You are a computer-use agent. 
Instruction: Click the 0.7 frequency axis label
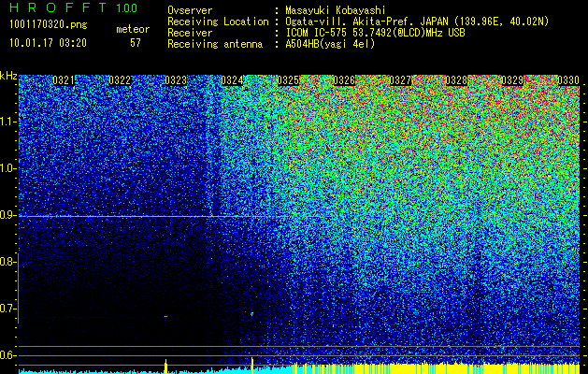(x=7, y=309)
